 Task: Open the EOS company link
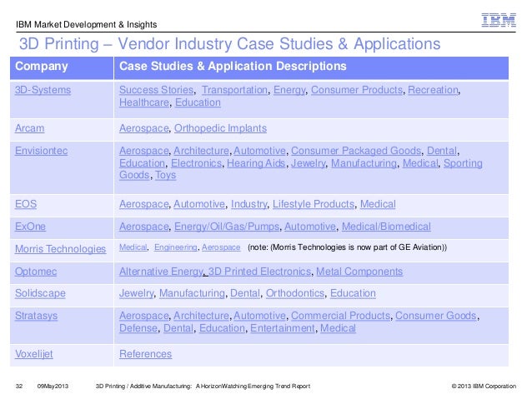tap(26, 204)
